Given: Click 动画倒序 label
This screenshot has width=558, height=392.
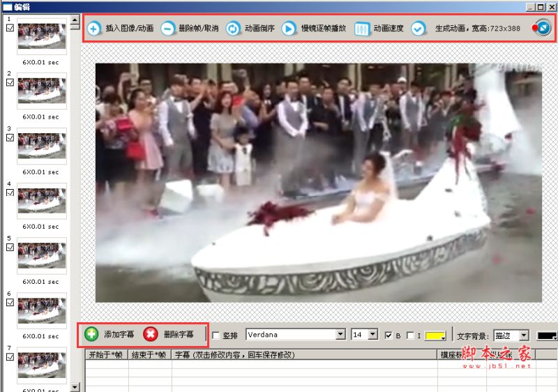Looking at the screenshot, I should coord(259,29).
